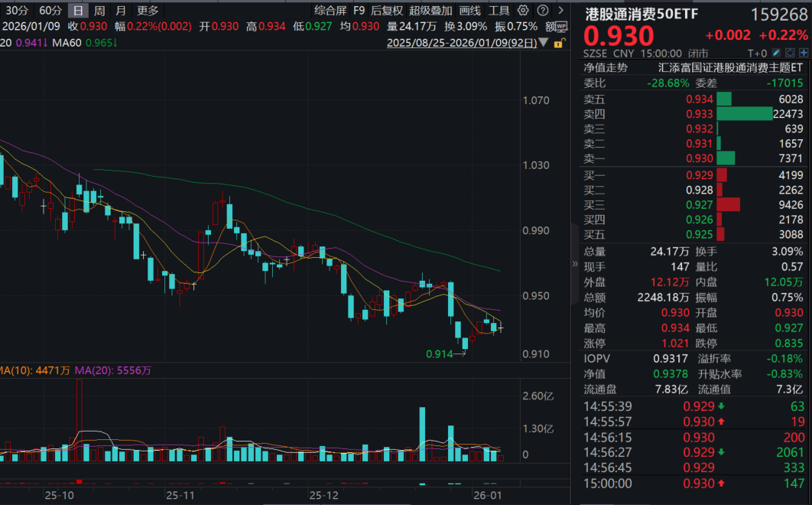Viewport: 812px width, 505px height.
Task: Click the 26-01 date axis label
Action: click(488, 495)
